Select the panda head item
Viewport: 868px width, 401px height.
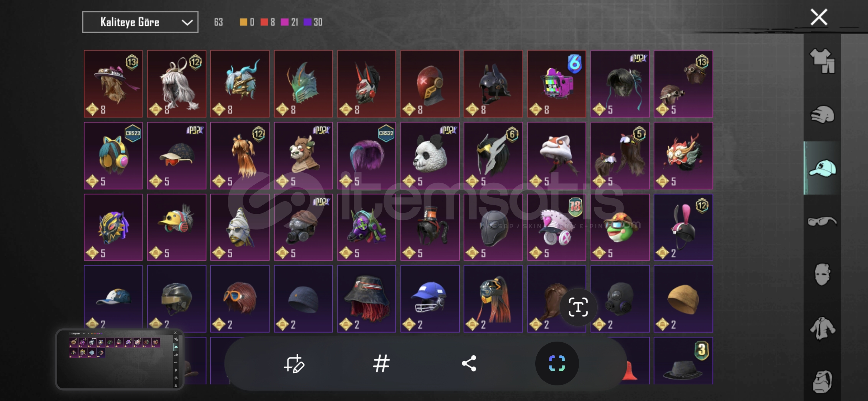click(430, 156)
